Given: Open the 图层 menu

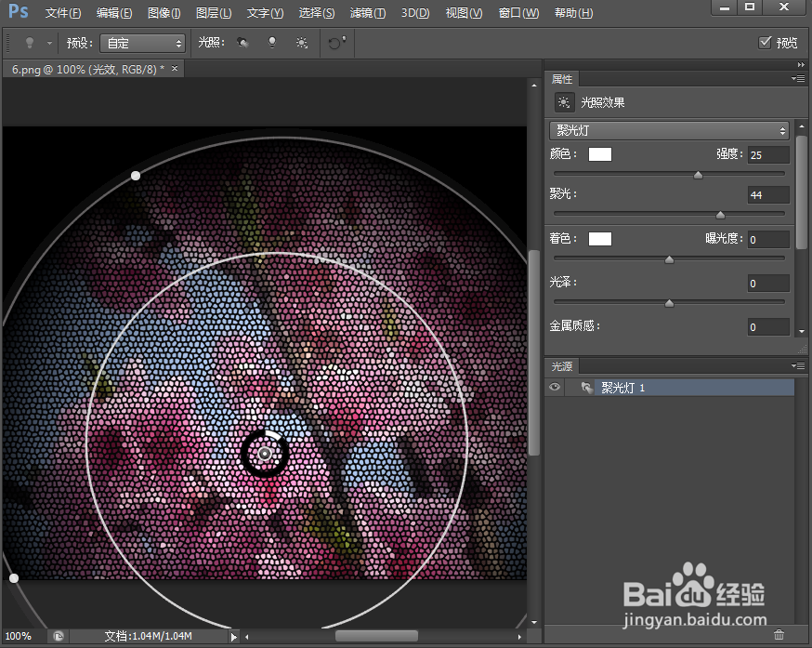Looking at the screenshot, I should point(214,13).
